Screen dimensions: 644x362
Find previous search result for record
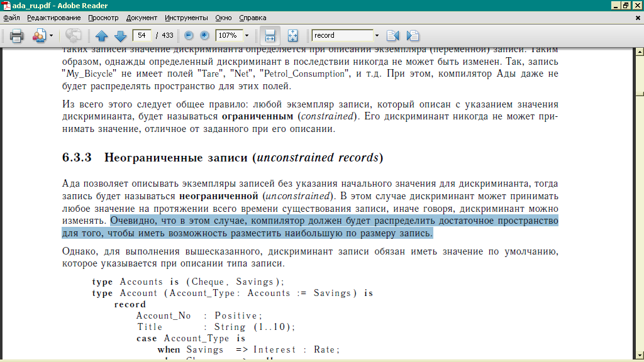pyautogui.click(x=393, y=36)
